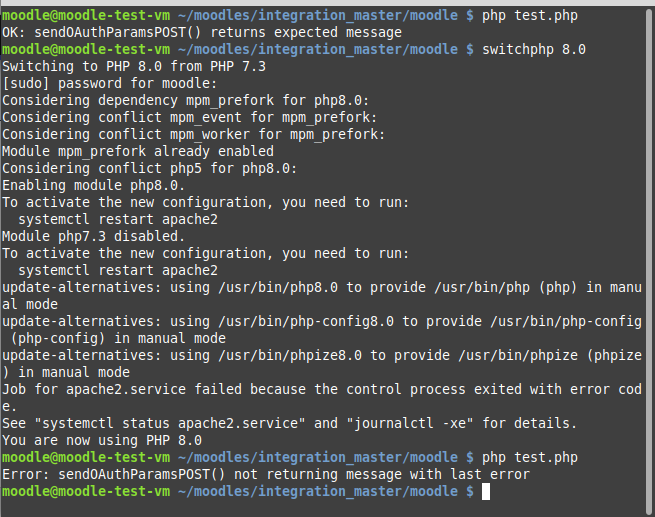The height and width of the screenshot is (517, 655).
Task: Click the first 'systemctl restart apache2' line
Action: tap(118, 219)
